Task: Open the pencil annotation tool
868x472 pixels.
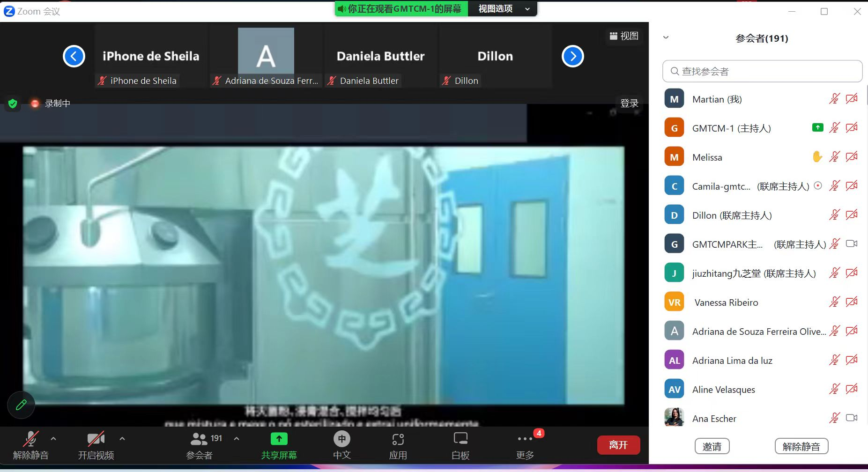Action: point(21,405)
